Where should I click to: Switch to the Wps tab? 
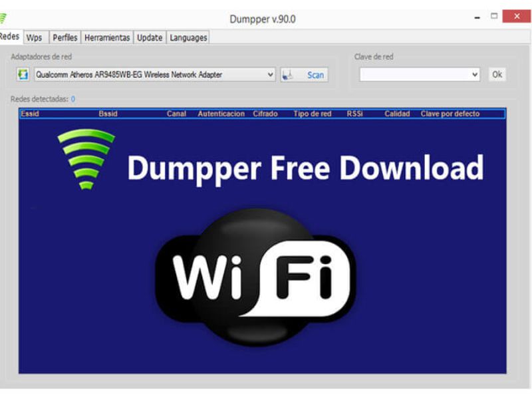click(x=35, y=38)
